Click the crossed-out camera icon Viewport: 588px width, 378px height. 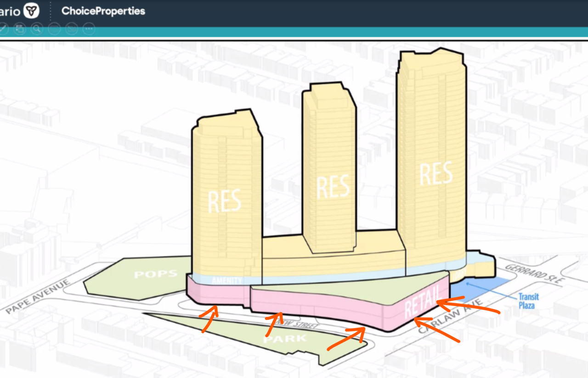click(72, 29)
